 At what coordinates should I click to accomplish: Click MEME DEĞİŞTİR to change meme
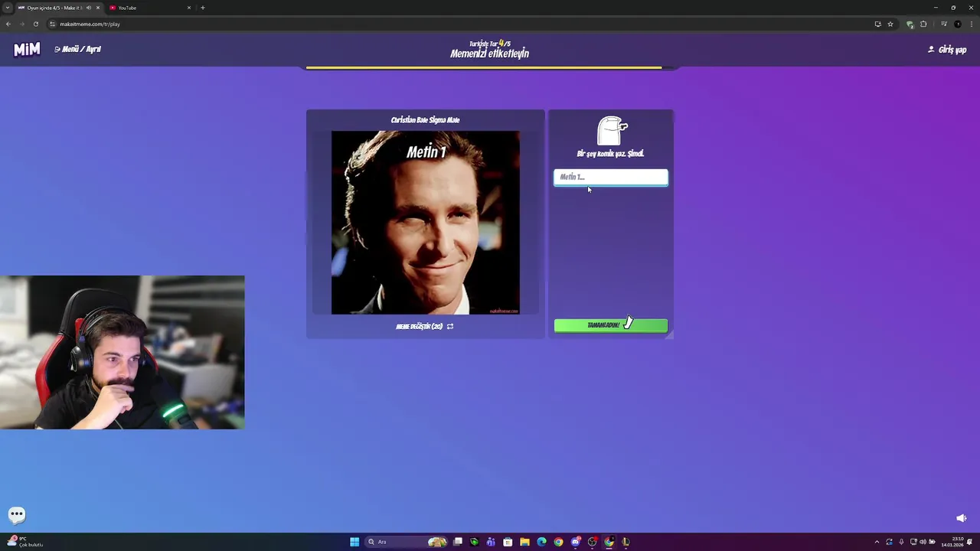(x=425, y=326)
